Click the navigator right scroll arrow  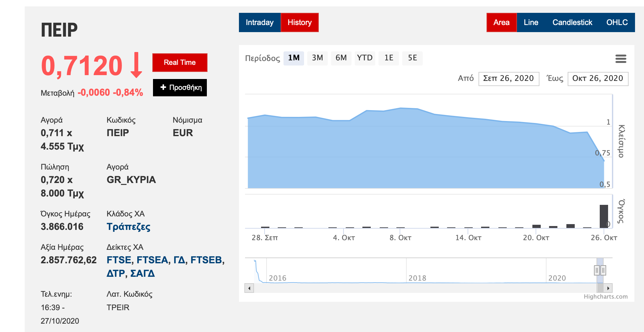point(608,288)
